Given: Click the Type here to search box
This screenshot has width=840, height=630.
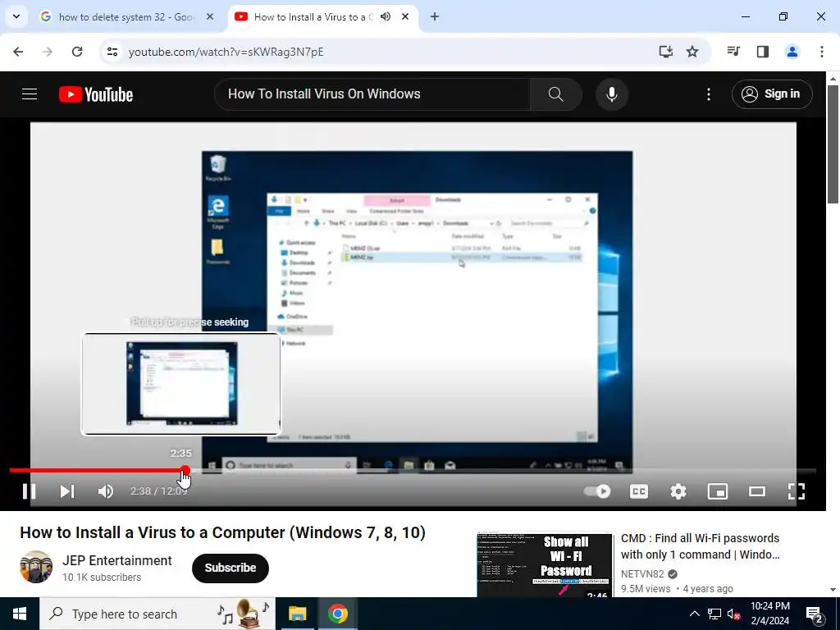Looking at the screenshot, I should tap(157, 614).
